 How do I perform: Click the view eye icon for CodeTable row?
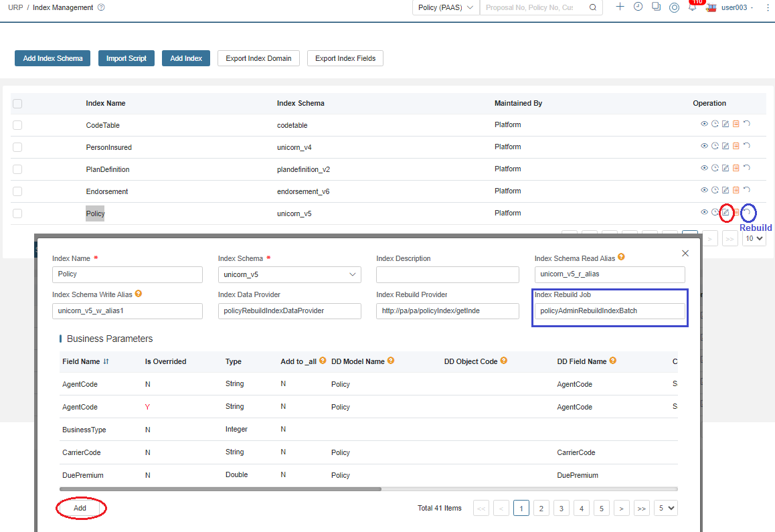pyautogui.click(x=704, y=124)
